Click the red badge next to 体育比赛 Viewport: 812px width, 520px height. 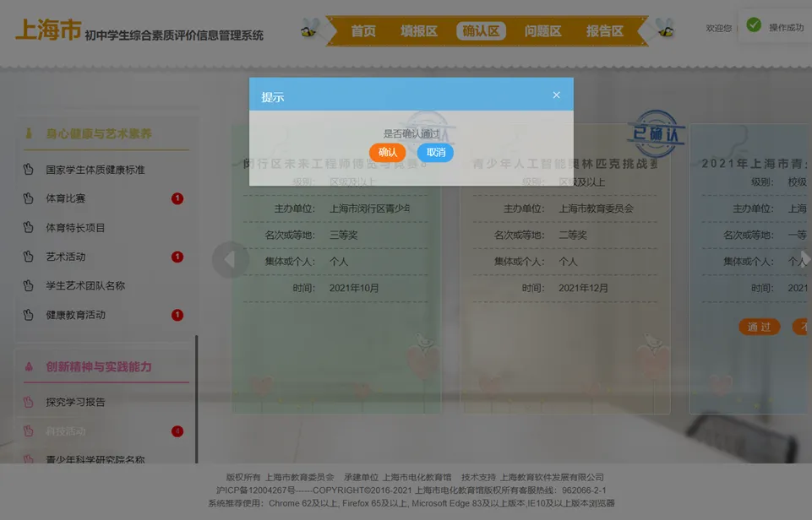(x=177, y=199)
